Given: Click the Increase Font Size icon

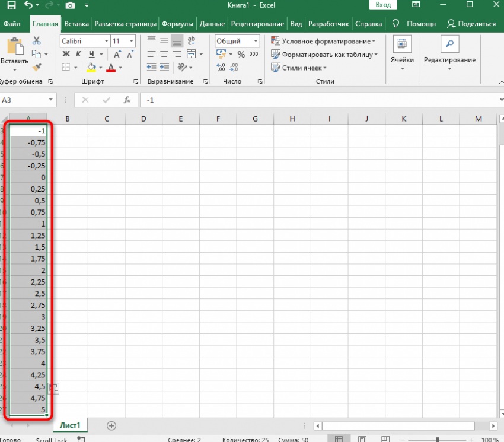Looking at the screenshot, I should click(x=117, y=55).
